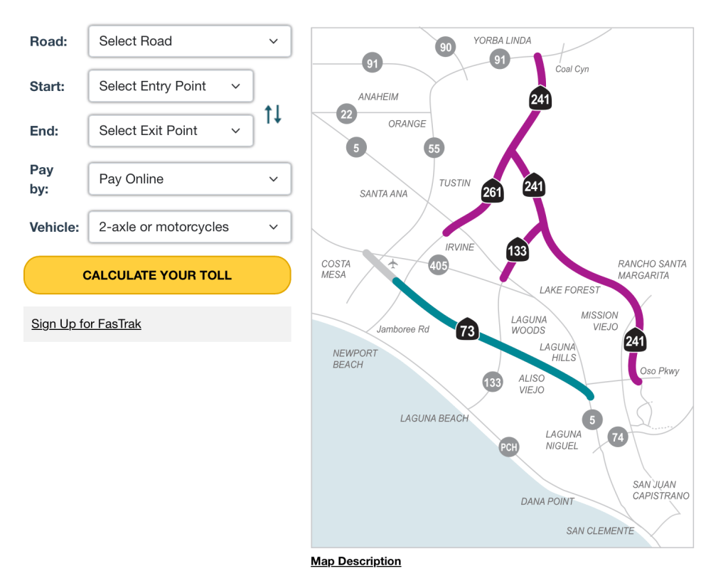728x588 pixels.
Task: Click the 73 toll road marker
Action: (467, 329)
